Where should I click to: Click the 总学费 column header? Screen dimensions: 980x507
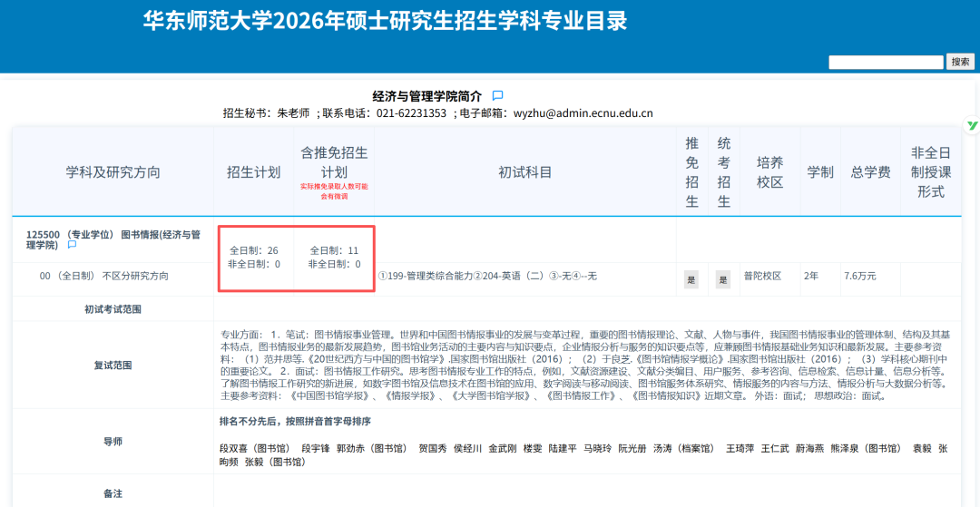(870, 172)
